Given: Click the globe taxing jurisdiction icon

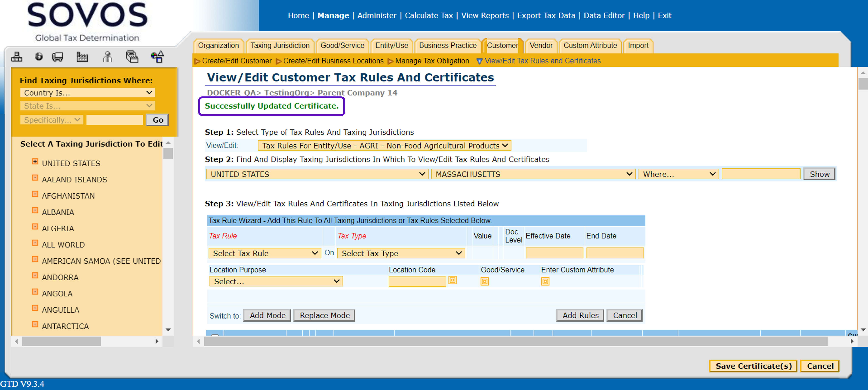Looking at the screenshot, I should point(39,57).
